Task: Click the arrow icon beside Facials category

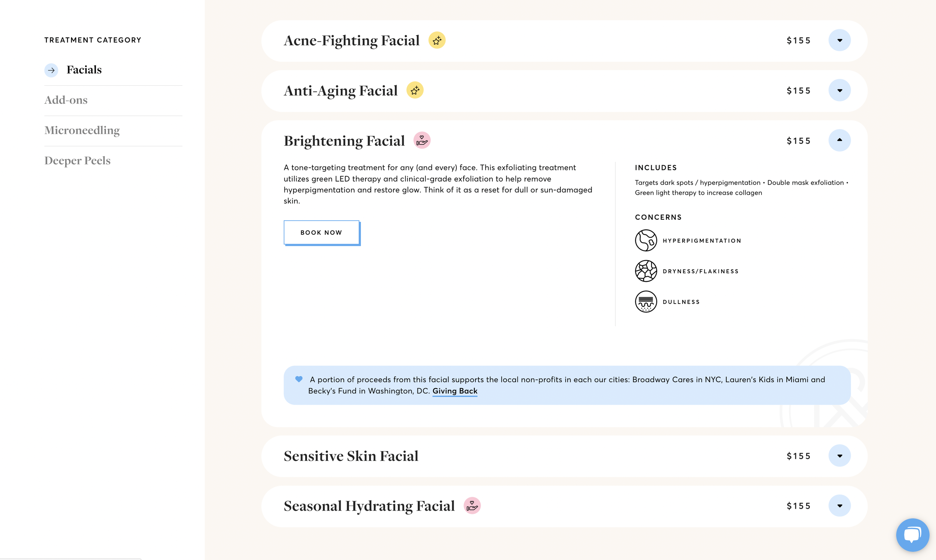Action: coord(51,70)
